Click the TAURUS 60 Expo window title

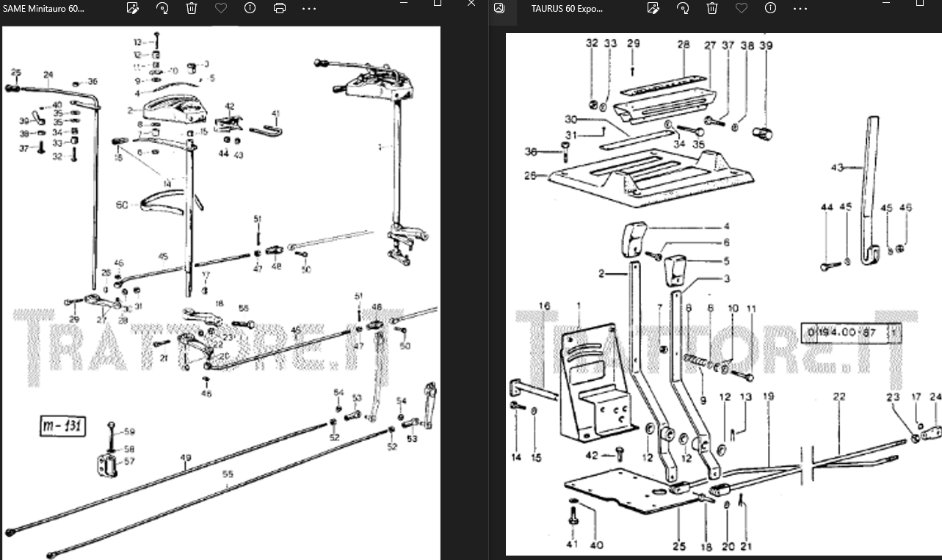coord(567,8)
